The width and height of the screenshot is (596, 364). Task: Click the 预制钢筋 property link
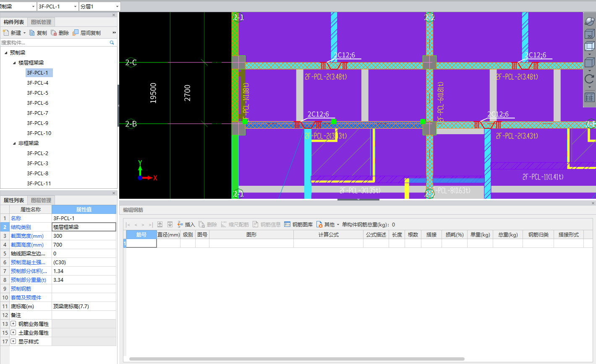[x=21, y=289]
